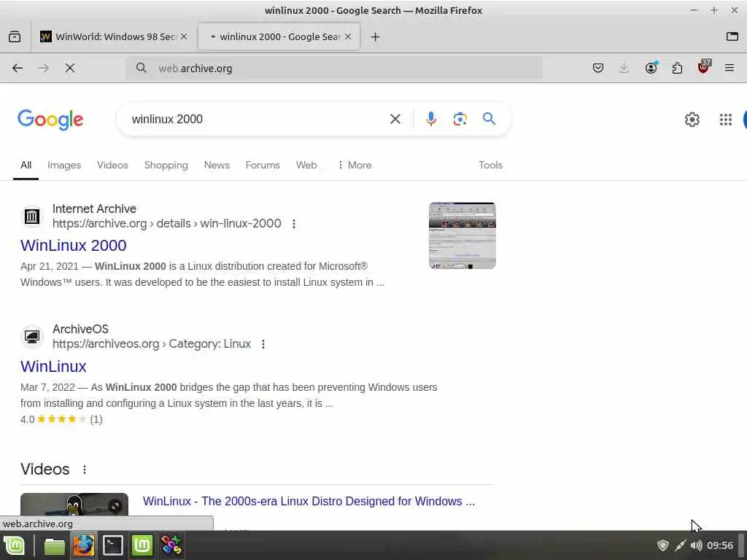Switch to Forums results

(x=263, y=165)
